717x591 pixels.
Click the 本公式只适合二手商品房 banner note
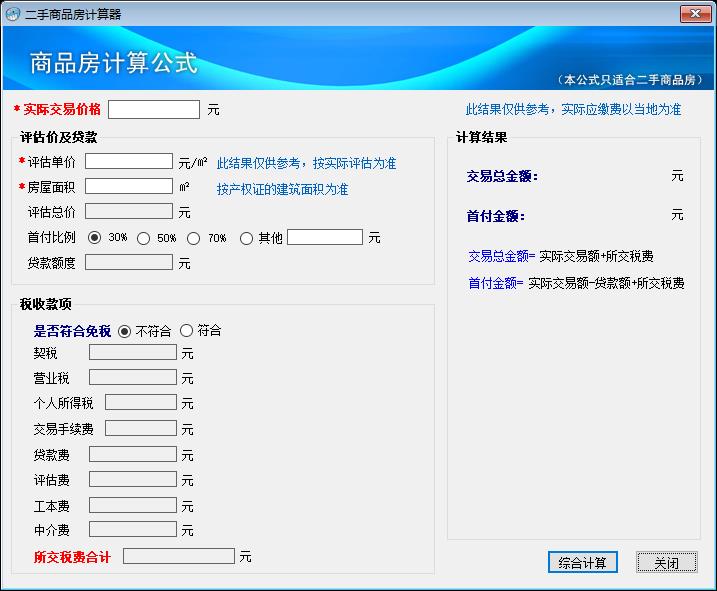tap(629, 80)
